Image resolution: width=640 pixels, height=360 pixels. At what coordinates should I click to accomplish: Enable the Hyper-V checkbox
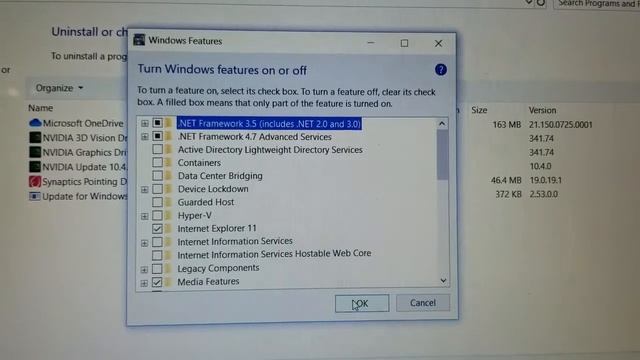click(157, 215)
